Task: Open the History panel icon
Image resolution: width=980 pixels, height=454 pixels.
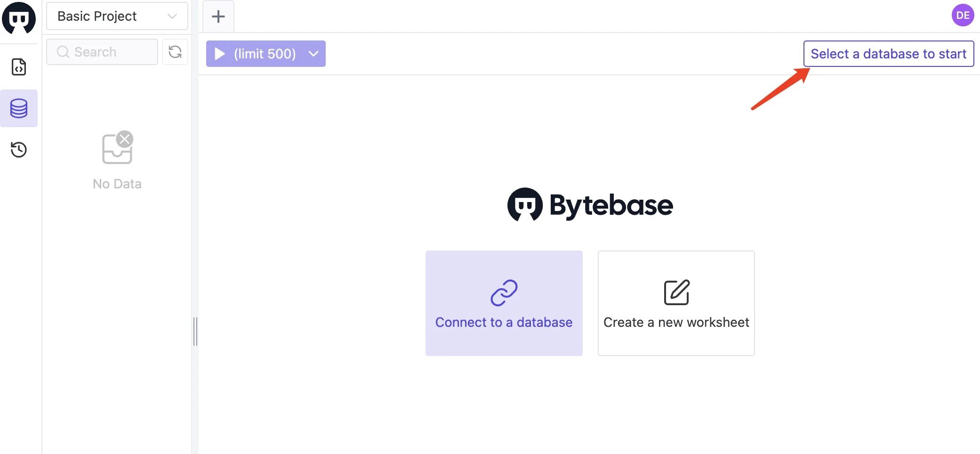Action: 19,150
